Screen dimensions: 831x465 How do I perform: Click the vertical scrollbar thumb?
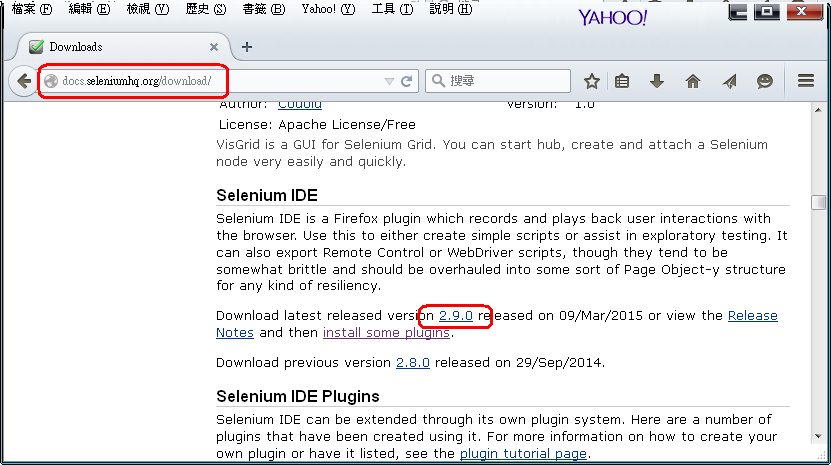(818, 202)
